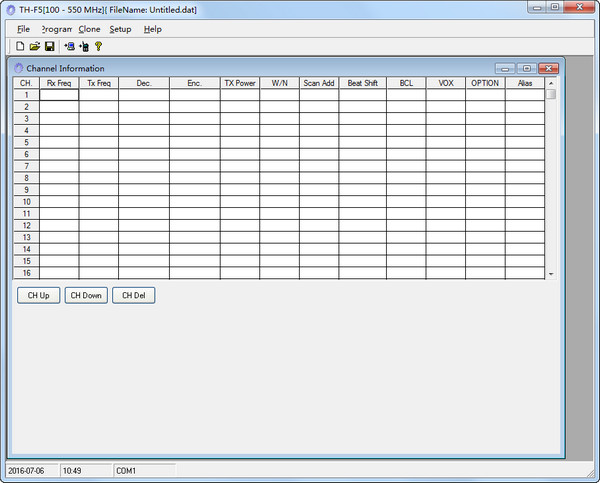Click the Tx Freq cell of channel 2
Viewport: 600px width, 483px height.
click(x=99, y=107)
